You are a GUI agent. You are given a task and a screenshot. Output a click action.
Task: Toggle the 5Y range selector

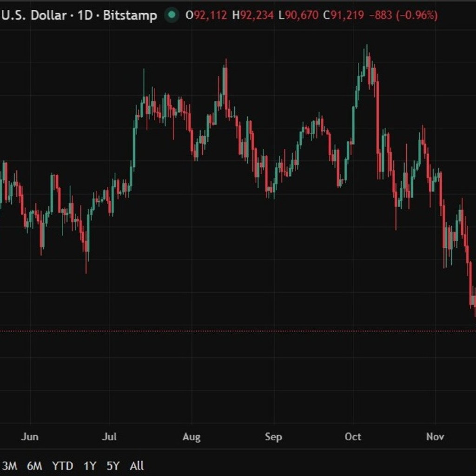(x=113, y=466)
